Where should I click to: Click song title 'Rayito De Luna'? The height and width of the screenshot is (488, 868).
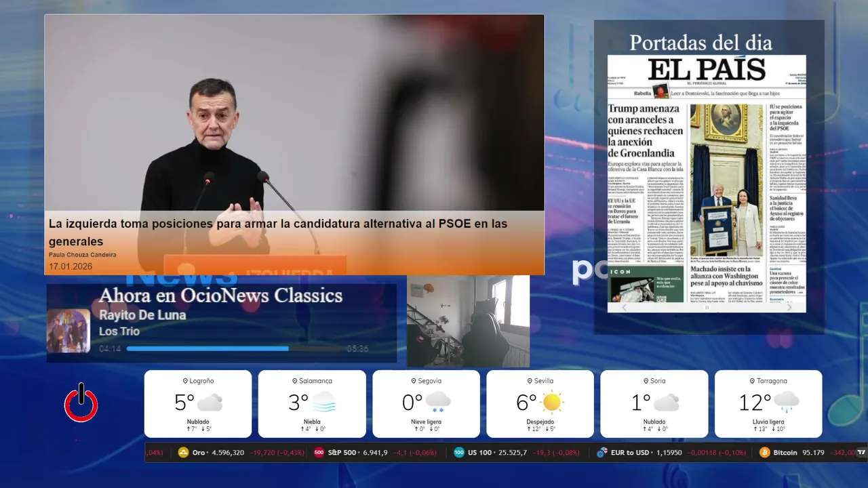(142, 315)
